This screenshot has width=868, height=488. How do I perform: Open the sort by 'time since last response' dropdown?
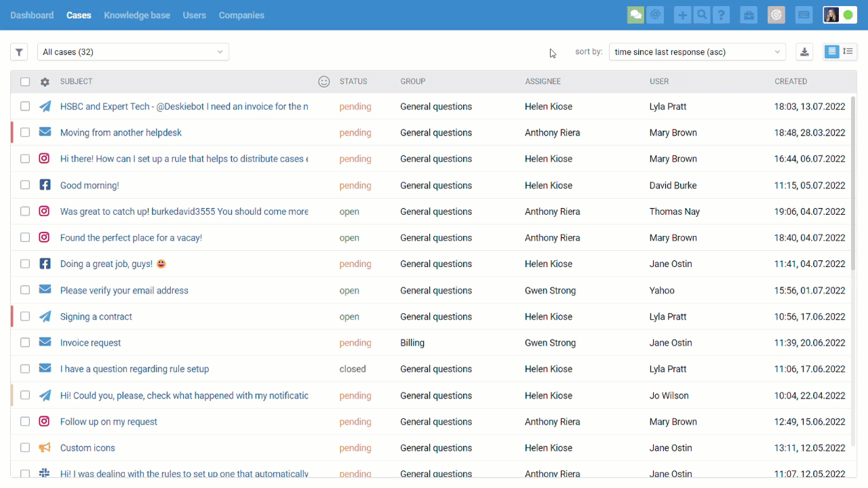pos(696,52)
